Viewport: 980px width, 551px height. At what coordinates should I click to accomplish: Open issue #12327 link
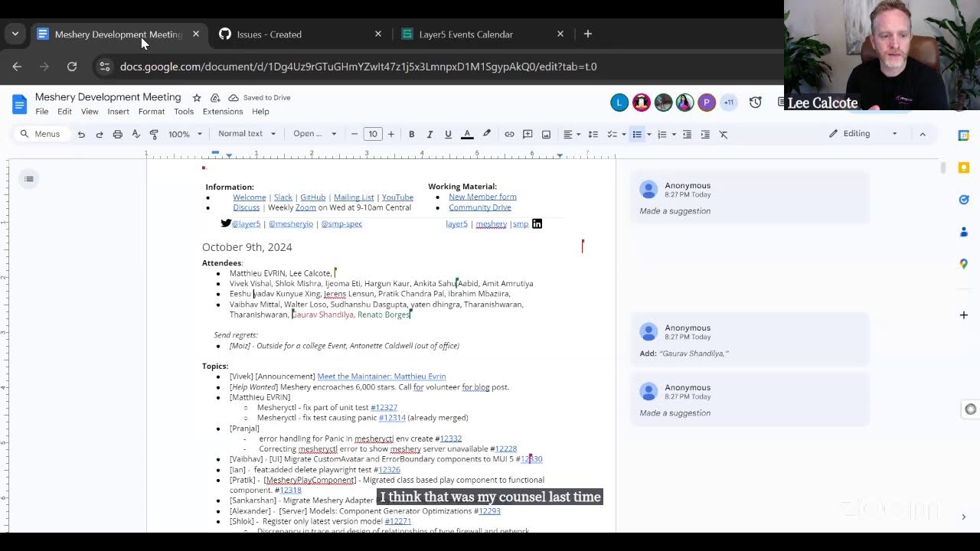pos(384,408)
